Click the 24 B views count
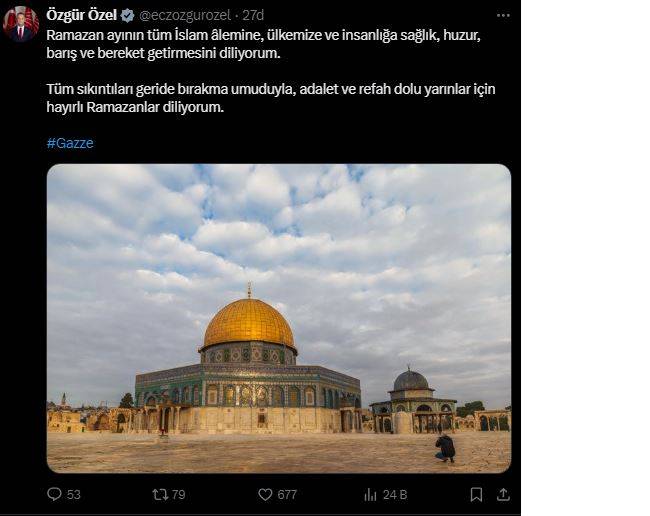 395,494
